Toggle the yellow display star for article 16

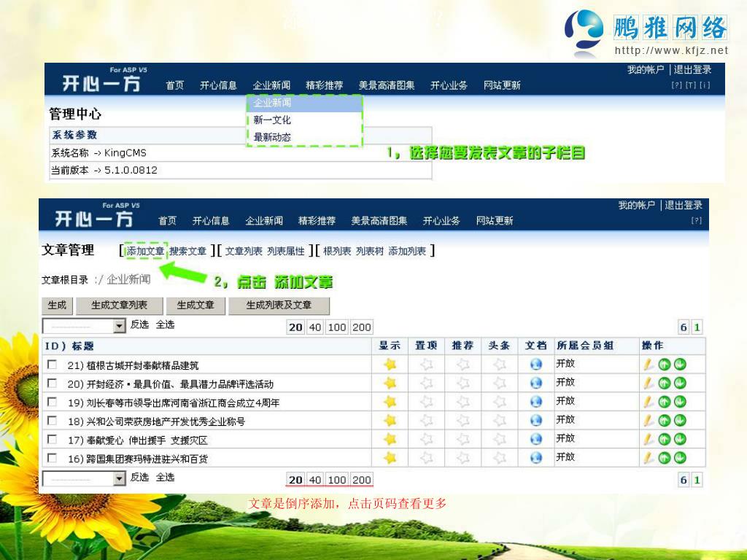[390, 458]
